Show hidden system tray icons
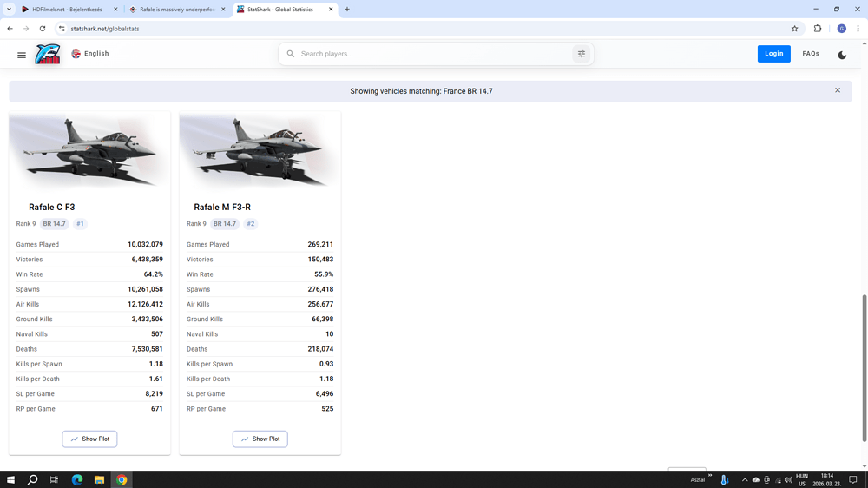This screenshot has width=868, height=488. (744, 479)
